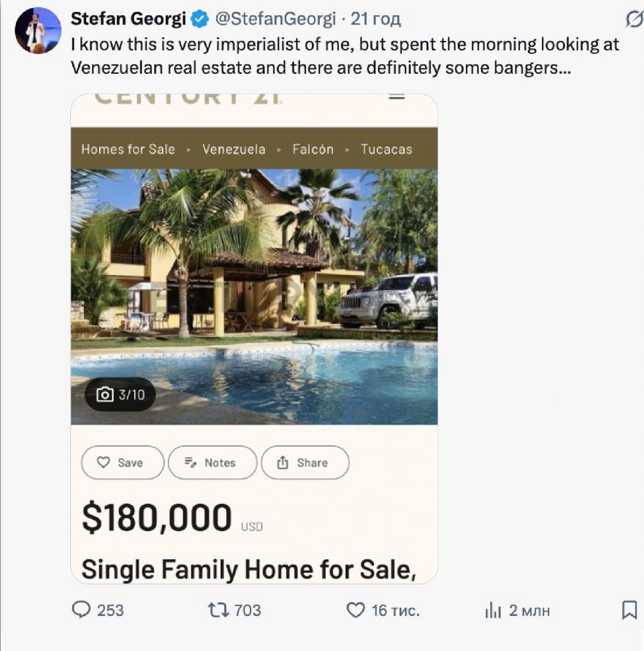The width and height of the screenshot is (644, 651).
Task: Click the Single Family Home for Sale heading
Action: 249,569
